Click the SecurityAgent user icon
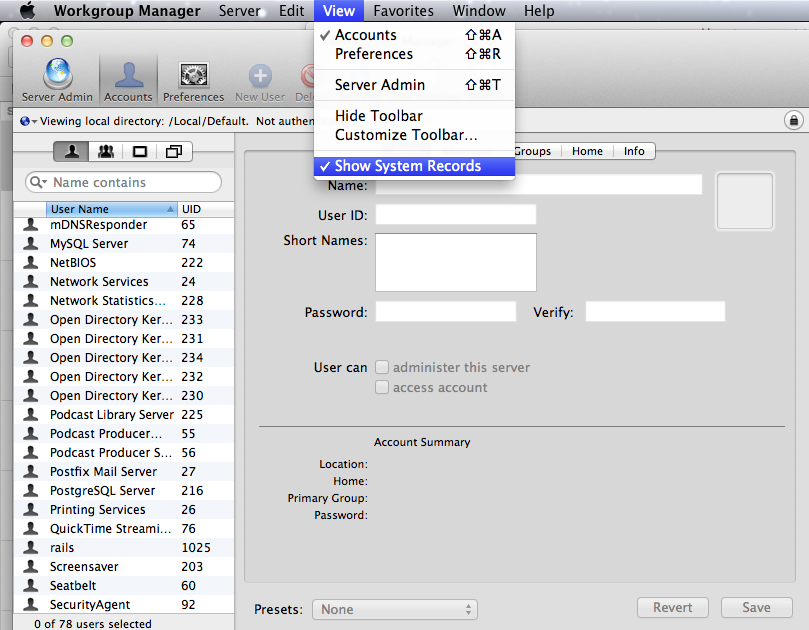809x630 pixels. (31, 604)
